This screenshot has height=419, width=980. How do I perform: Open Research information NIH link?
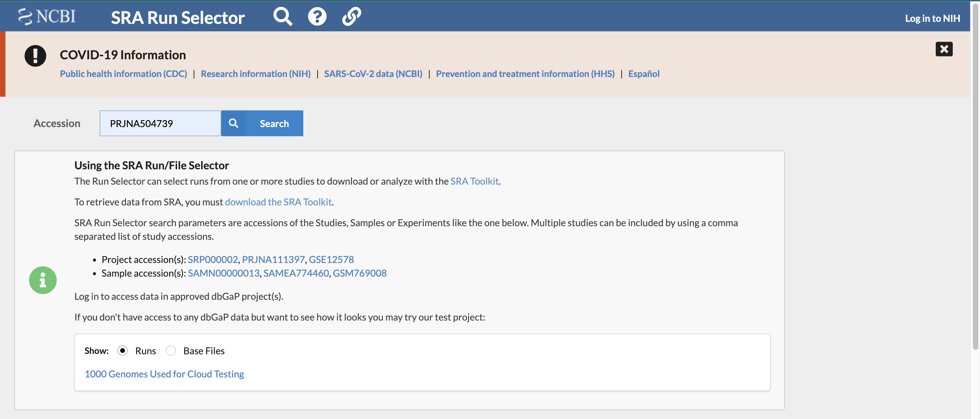coord(255,73)
